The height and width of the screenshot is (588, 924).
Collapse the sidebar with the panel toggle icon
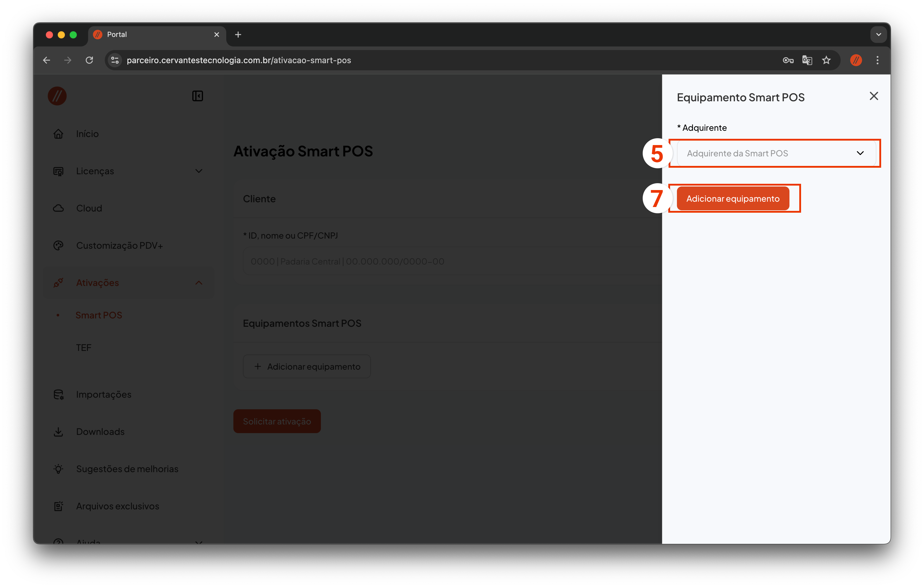198,96
